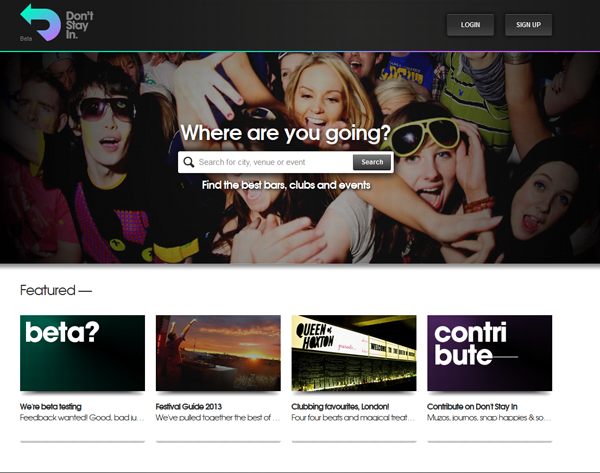600x473 pixels.
Task: Open the "contribute" purple thumbnail
Action: coord(489,353)
